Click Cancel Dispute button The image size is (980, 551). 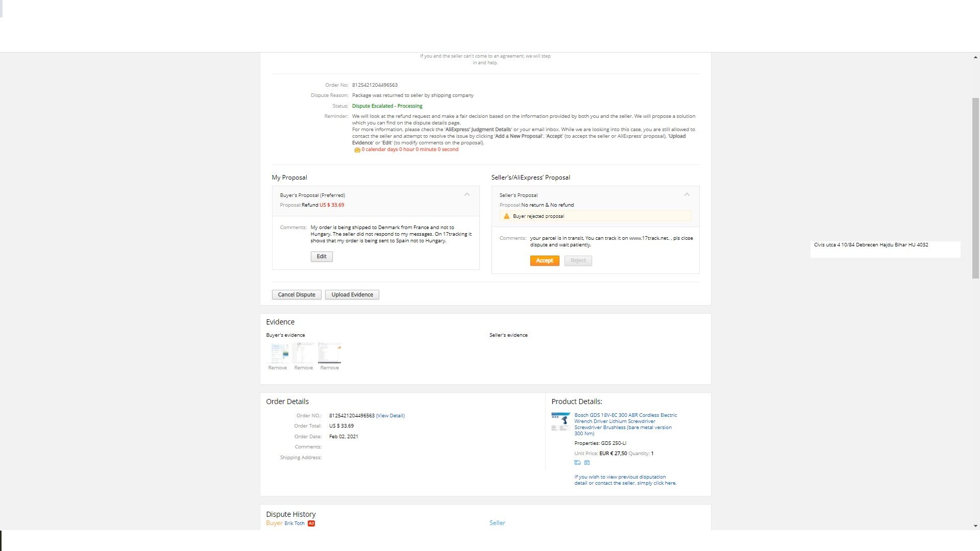(x=297, y=295)
